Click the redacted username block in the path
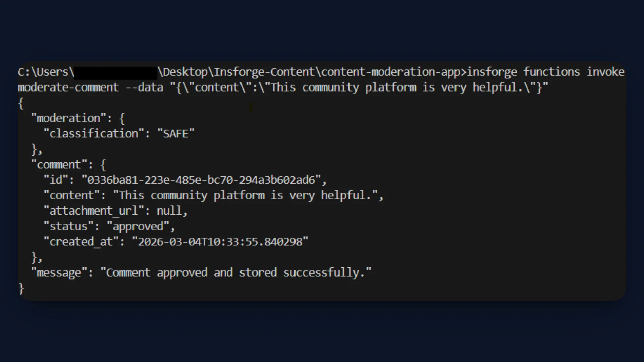Viewport: 644px width, 362px height. 115,72
